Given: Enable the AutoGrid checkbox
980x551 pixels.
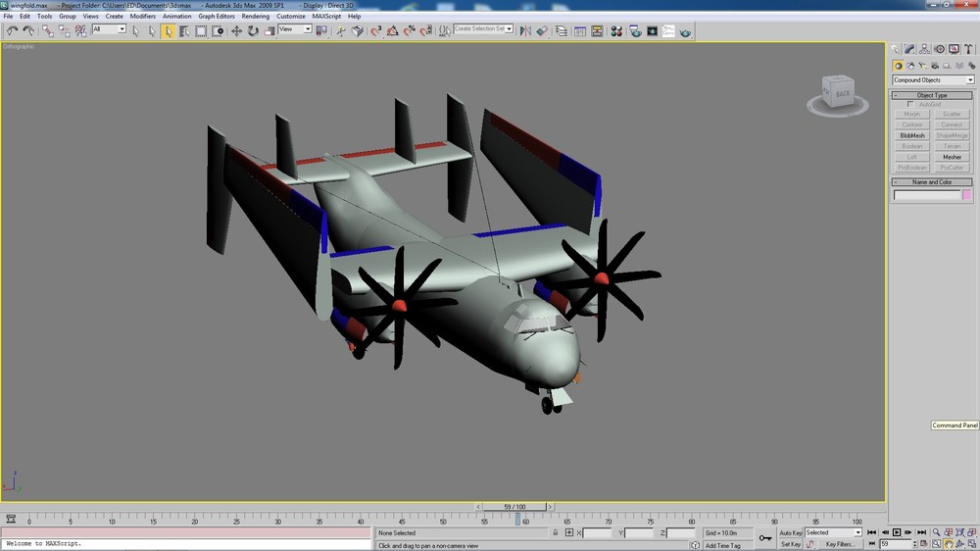Looking at the screenshot, I should [x=910, y=105].
